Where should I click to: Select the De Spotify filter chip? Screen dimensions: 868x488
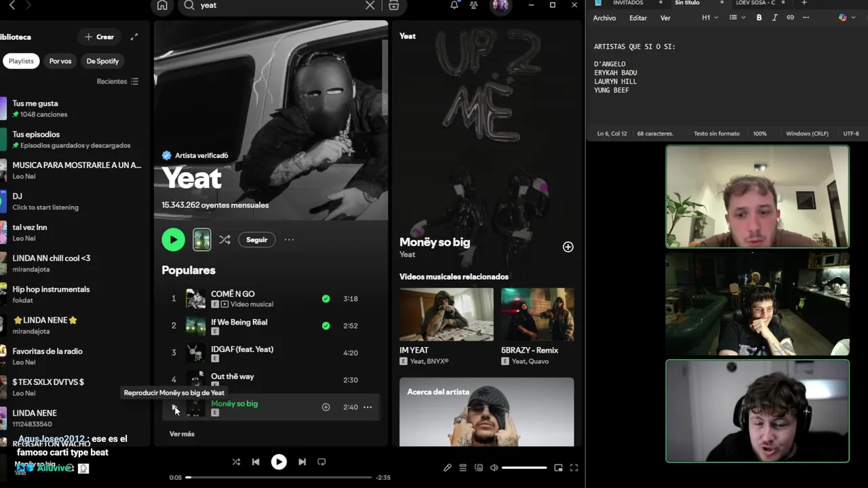pyautogui.click(x=102, y=61)
